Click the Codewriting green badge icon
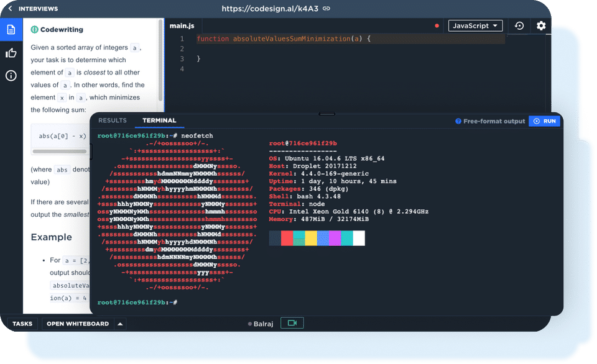 pos(34,29)
